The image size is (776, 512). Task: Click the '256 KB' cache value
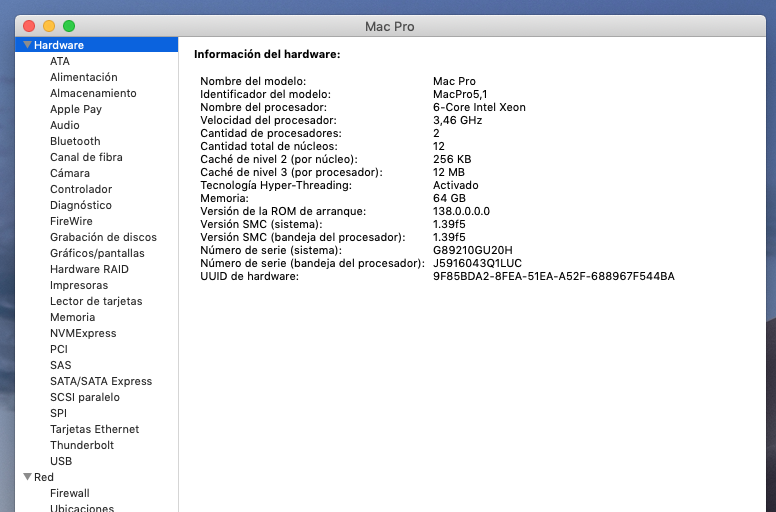452,159
